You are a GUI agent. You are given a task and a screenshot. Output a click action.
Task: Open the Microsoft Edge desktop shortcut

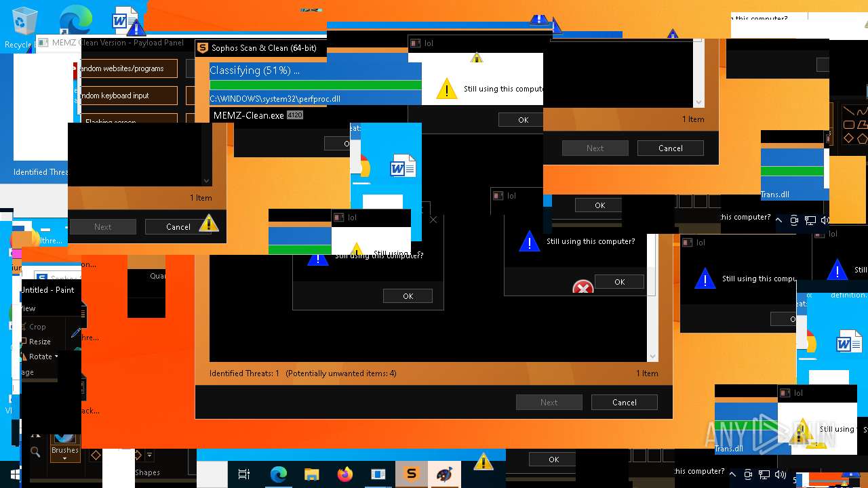click(x=75, y=19)
